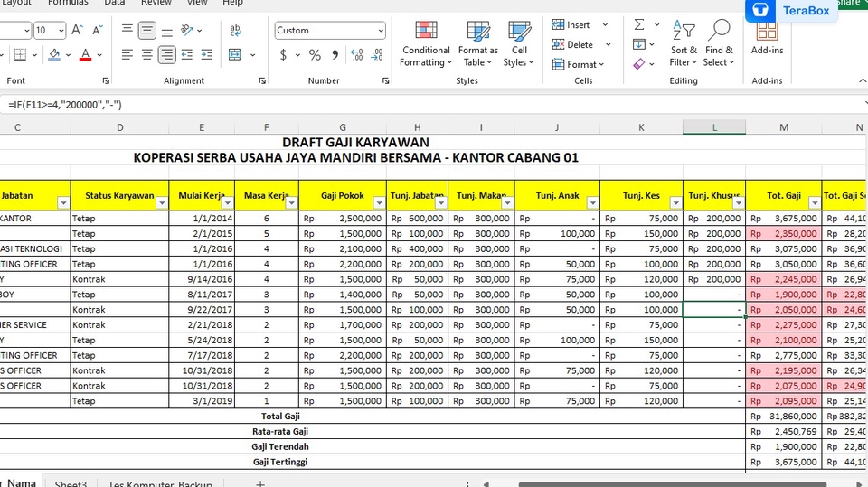Open Review ribbon tab
This screenshot has width=868, height=487.
(156, 3)
